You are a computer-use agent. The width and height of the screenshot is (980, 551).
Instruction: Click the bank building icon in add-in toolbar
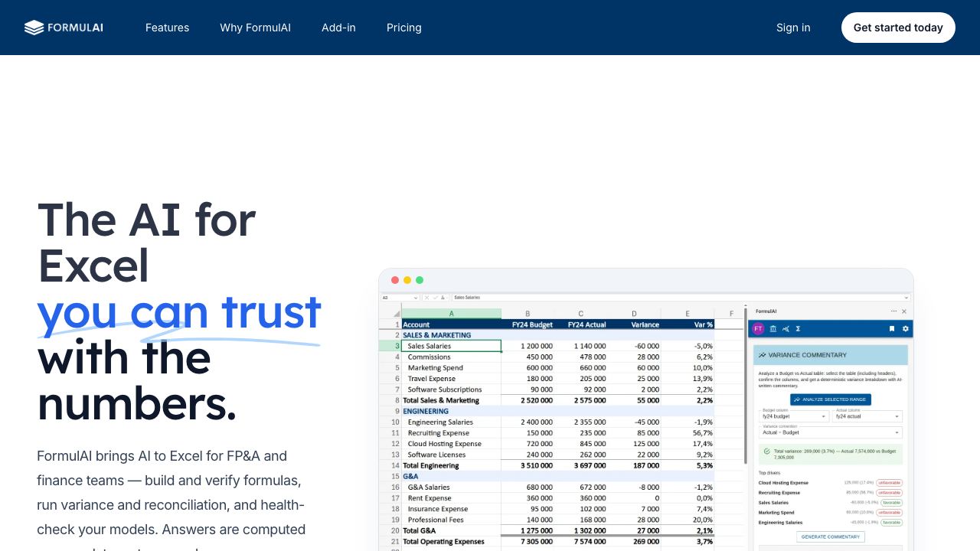(x=773, y=328)
